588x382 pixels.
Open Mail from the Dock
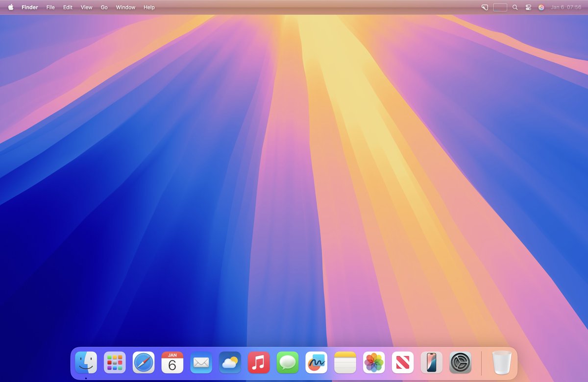coord(201,362)
